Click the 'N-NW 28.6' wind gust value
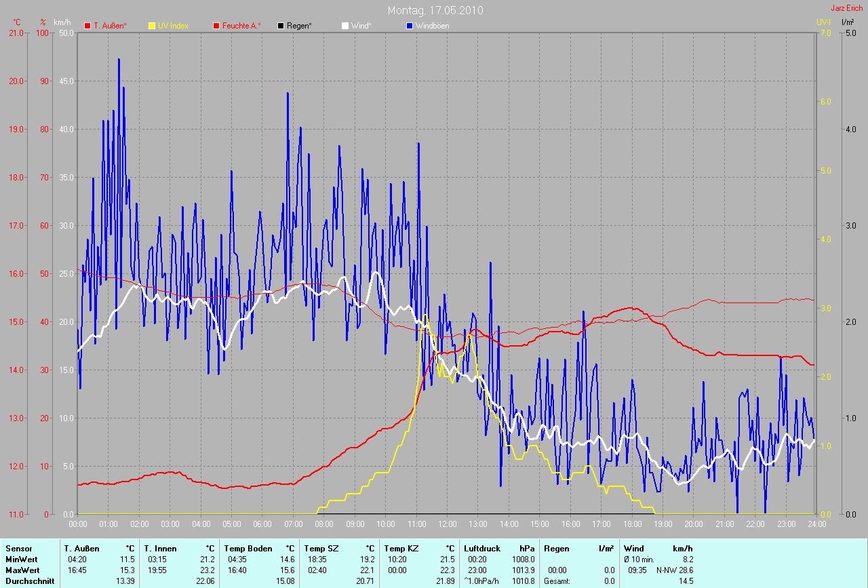 click(x=675, y=570)
